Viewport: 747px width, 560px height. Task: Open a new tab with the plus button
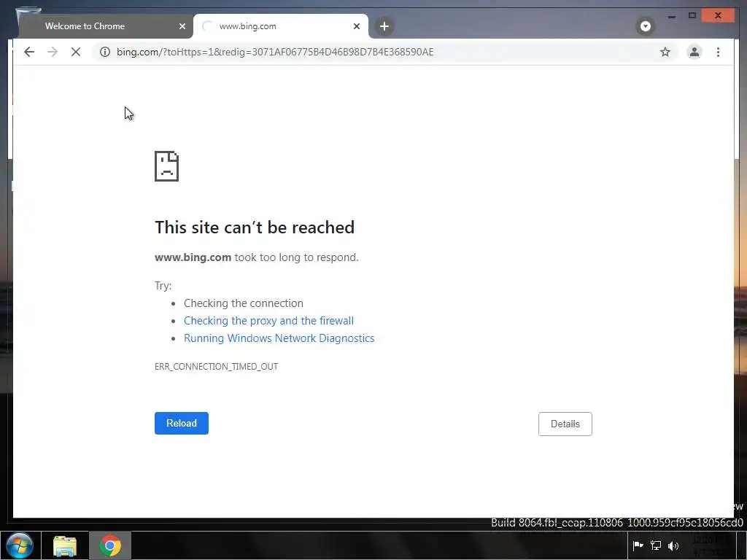coord(384,26)
